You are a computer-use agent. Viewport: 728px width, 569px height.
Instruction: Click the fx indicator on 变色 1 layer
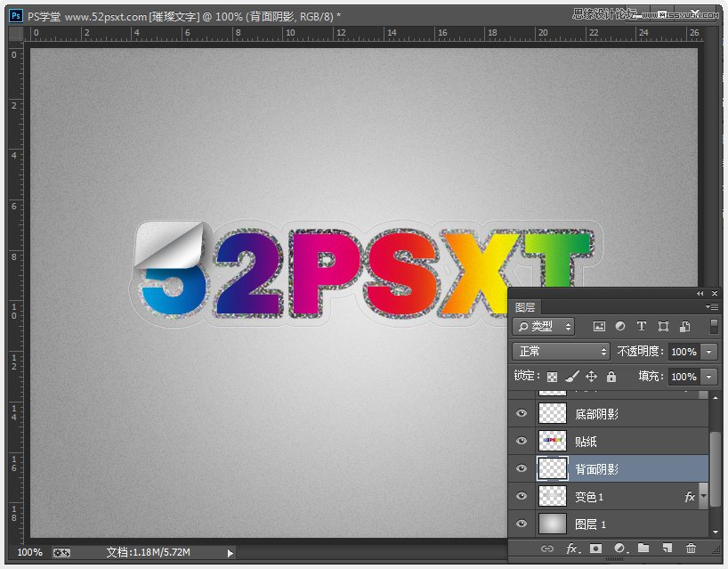[690, 497]
